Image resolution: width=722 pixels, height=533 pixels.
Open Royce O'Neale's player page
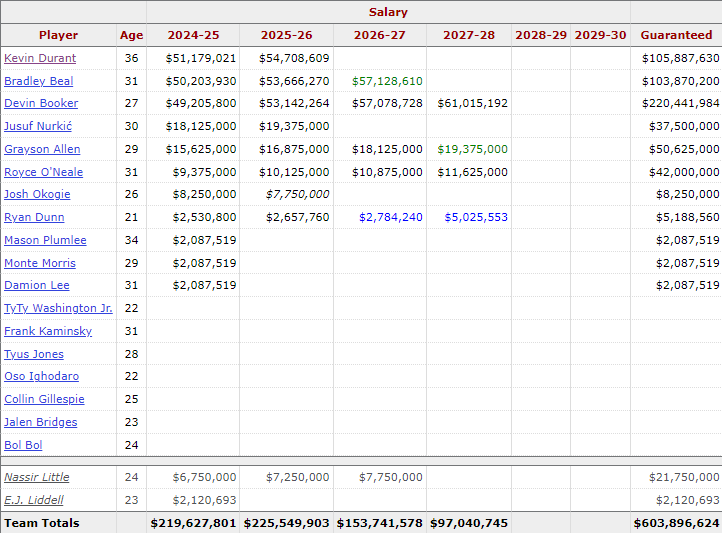(44, 173)
